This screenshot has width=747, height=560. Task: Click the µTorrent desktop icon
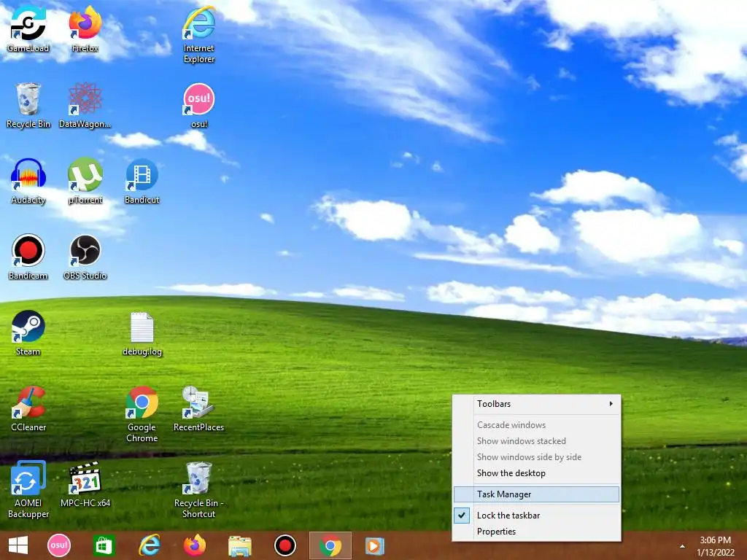(x=85, y=181)
